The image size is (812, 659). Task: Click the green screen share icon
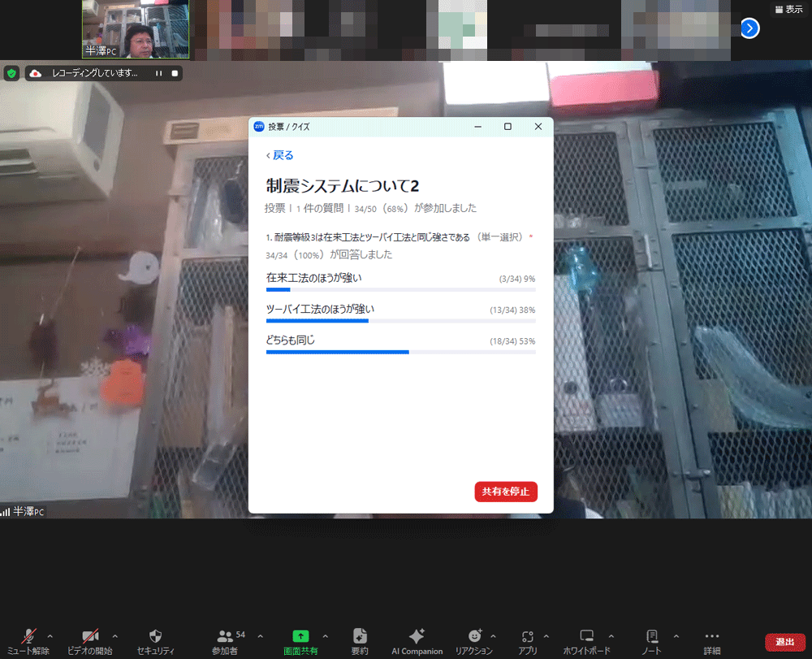pos(300,637)
